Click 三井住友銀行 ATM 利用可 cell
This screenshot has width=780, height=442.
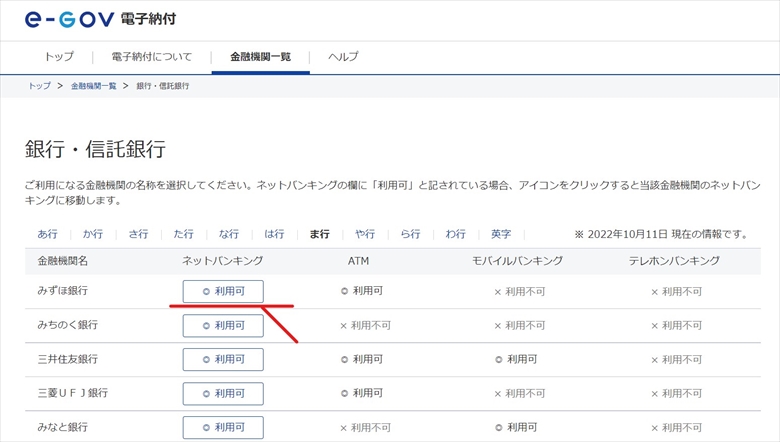pos(362,359)
